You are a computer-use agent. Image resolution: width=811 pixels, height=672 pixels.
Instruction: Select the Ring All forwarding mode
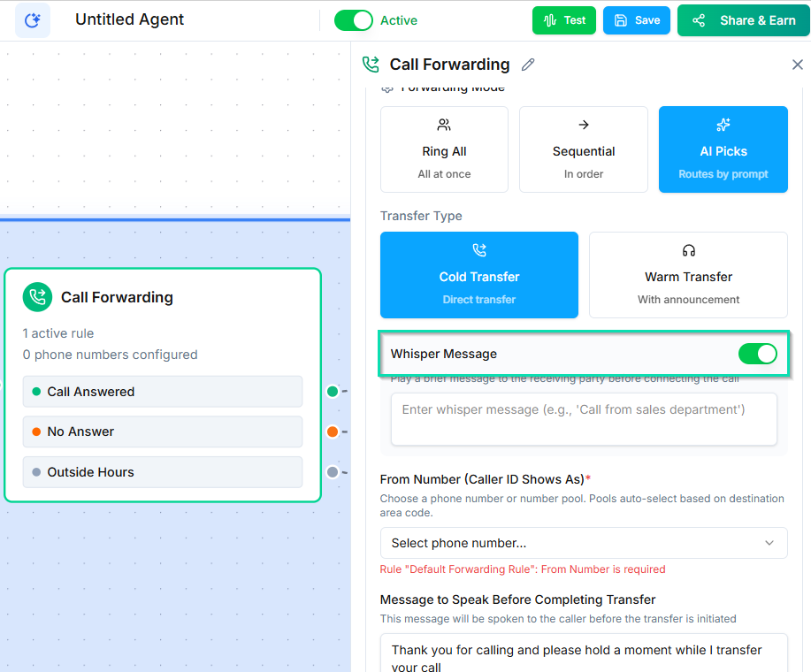click(x=444, y=149)
